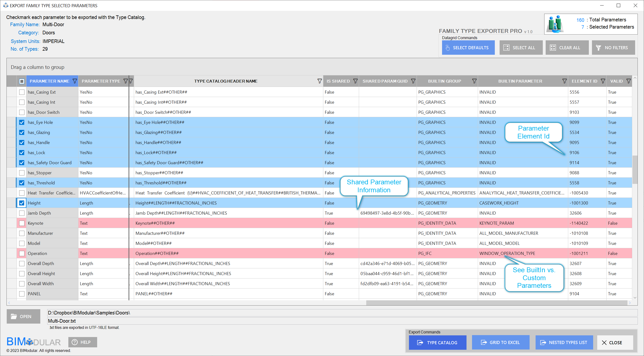The image size is (644, 356).
Task: Click the Parameter Type column filter icon
Action: [125, 81]
